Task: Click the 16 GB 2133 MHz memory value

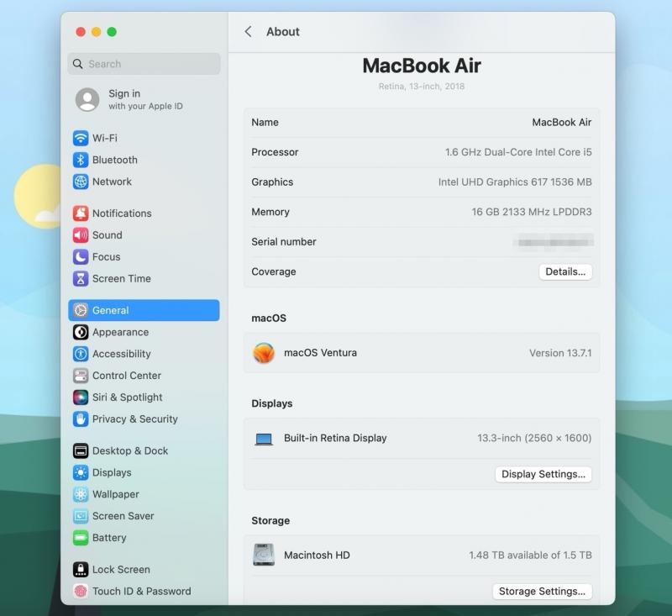Action: tap(532, 212)
